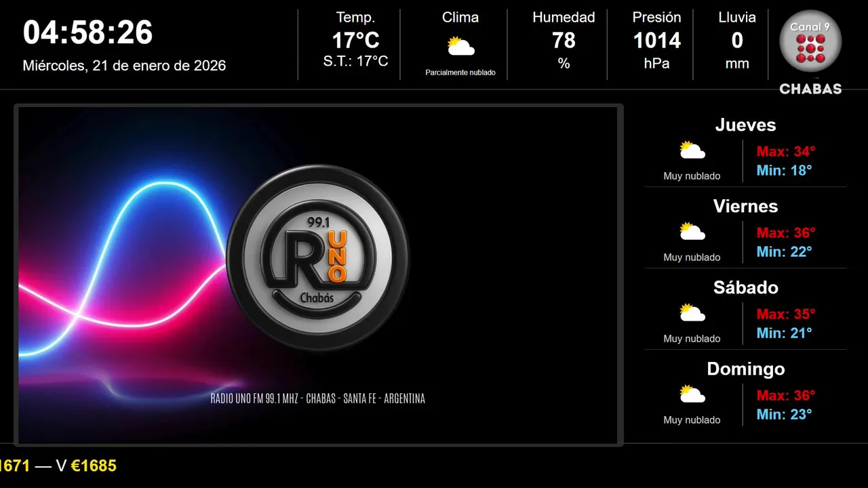Click Jueves Min: 18° reading
The height and width of the screenshot is (488, 868).
(x=784, y=170)
